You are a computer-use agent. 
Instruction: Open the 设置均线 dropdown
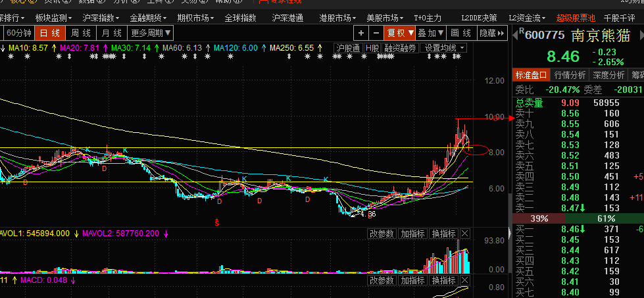click(x=443, y=48)
